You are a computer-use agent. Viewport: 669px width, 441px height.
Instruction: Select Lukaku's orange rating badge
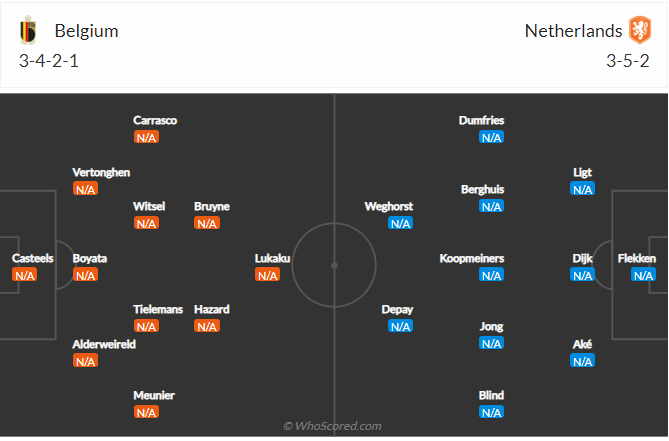(x=267, y=275)
